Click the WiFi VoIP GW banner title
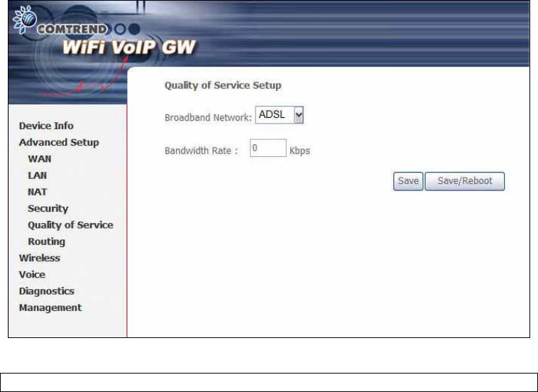Screen dimensions: 538x392 129,47
